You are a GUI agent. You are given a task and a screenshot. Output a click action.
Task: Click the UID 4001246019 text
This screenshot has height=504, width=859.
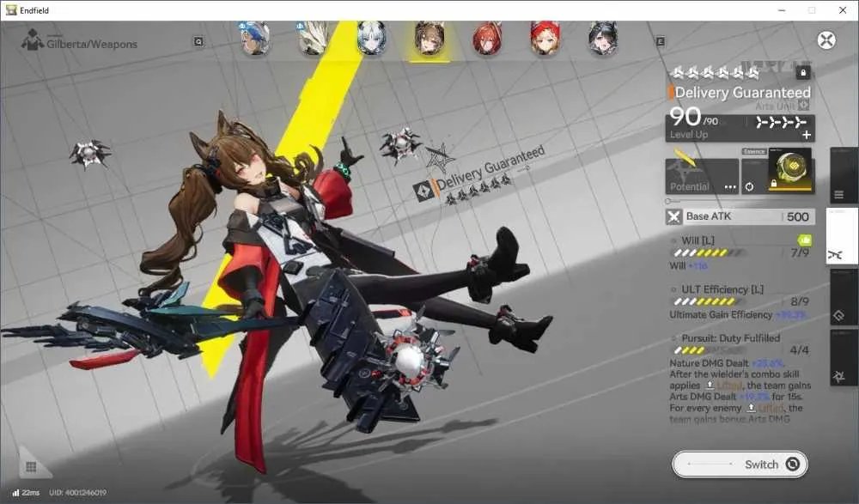point(78,493)
